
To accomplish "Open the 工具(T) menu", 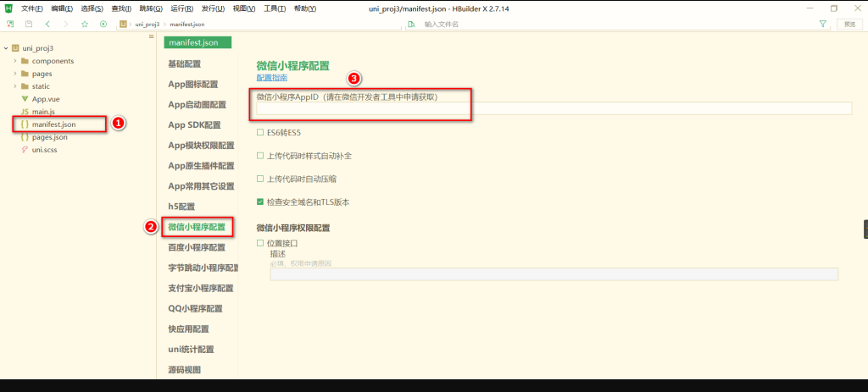I will point(275,8).
